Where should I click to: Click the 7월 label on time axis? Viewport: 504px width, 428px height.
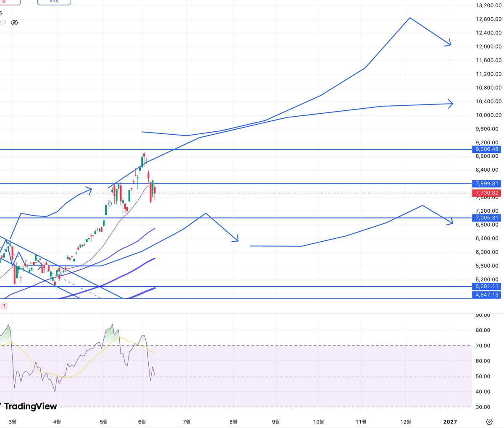[x=187, y=421]
